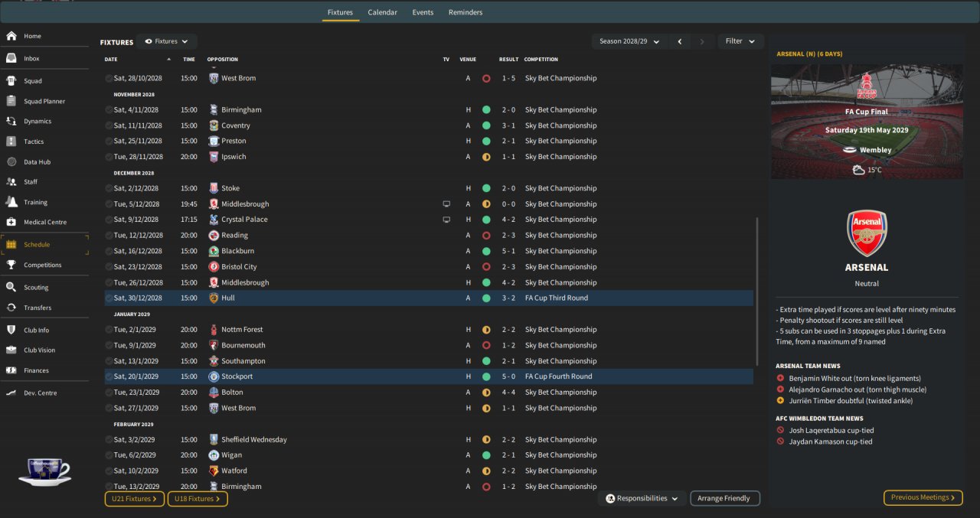Open Staff section icon
Viewport: 980px width, 518px height.
click(11, 182)
